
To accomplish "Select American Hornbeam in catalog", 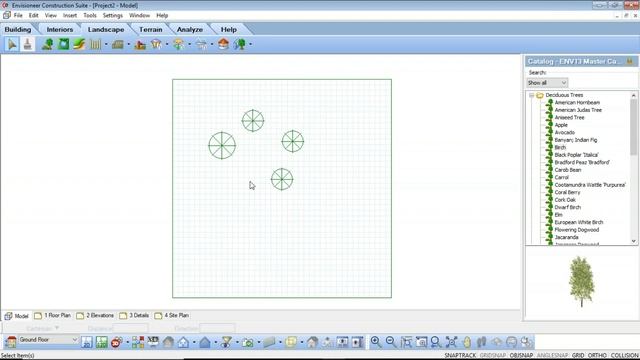I will pyautogui.click(x=577, y=102).
